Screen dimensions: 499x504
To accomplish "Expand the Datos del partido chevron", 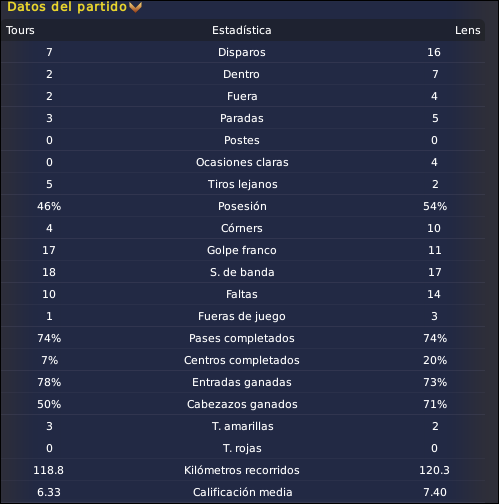I will tap(135, 7).
